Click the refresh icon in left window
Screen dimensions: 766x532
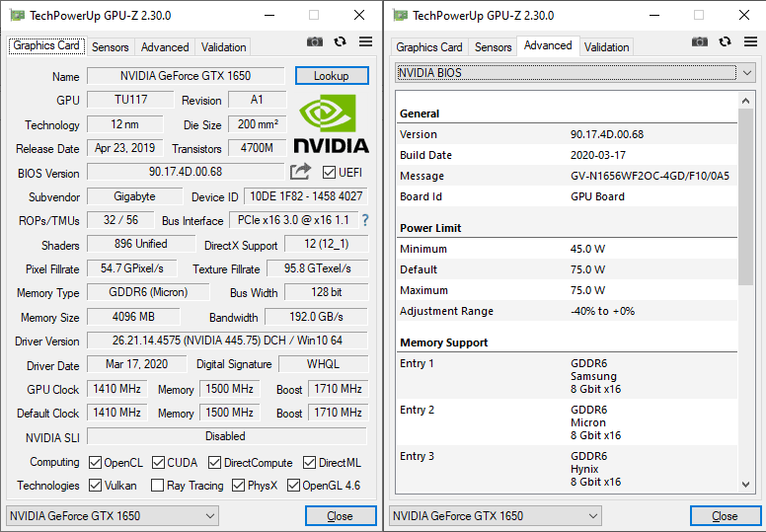340,42
